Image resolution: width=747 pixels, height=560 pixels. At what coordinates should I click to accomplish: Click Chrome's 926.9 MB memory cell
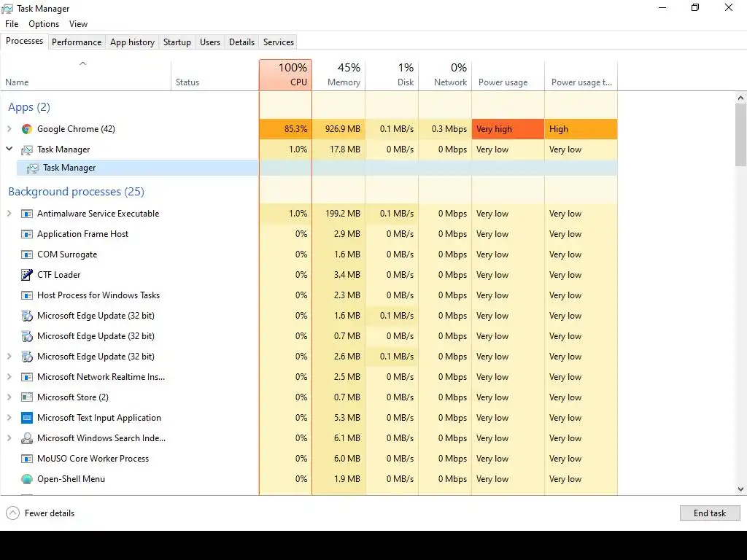tap(338, 129)
